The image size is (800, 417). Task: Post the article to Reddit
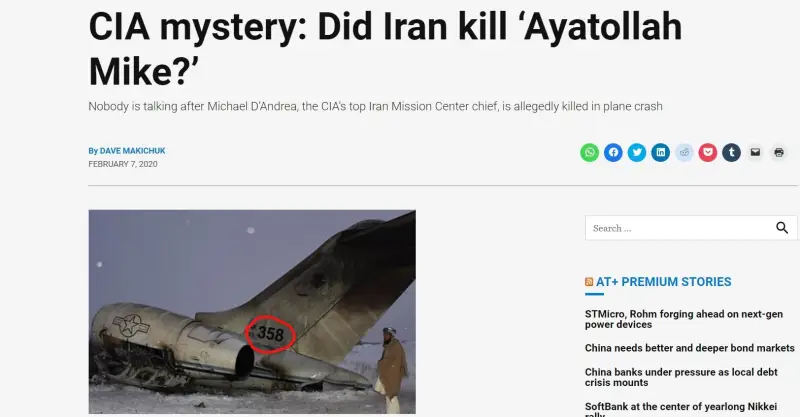pos(684,153)
